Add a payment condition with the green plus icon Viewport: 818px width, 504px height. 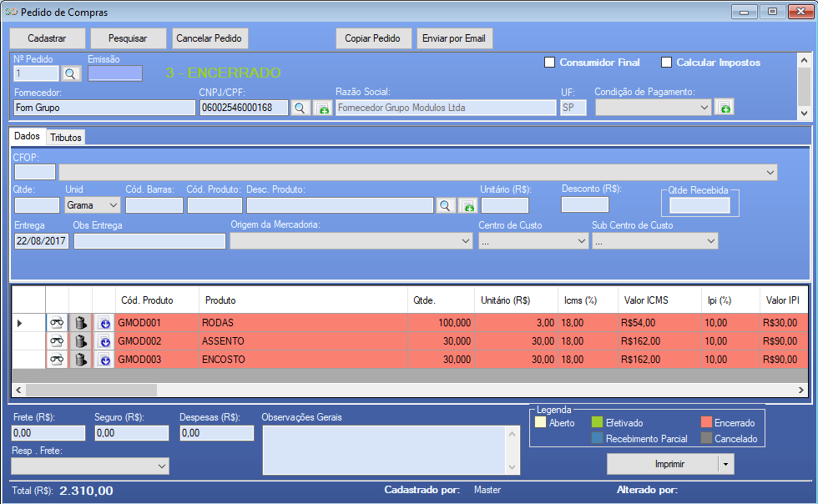(725, 108)
